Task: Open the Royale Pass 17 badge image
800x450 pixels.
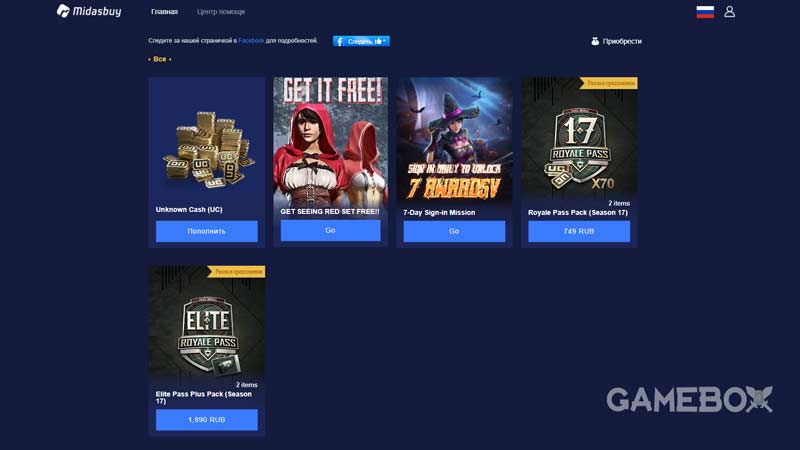Action: tap(579, 139)
